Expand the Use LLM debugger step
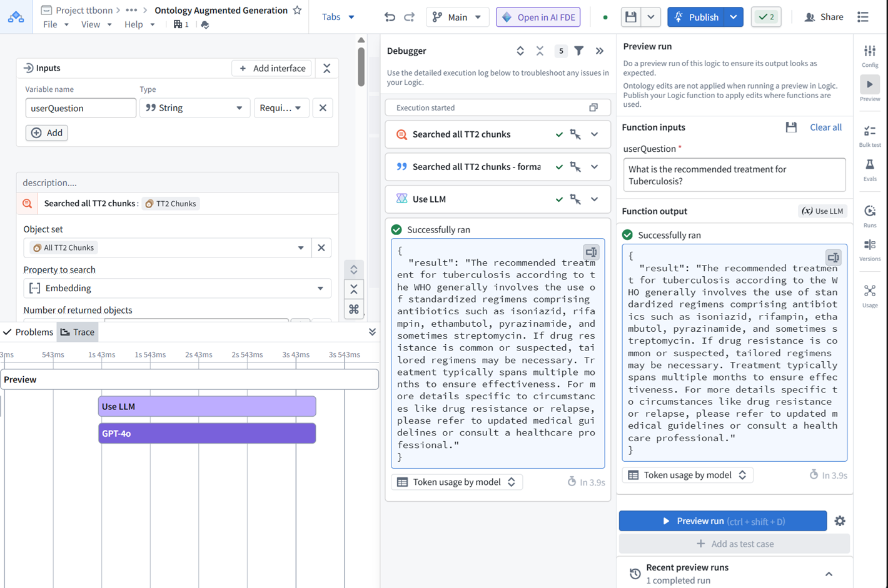The width and height of the screenshot is (888, 588). (594, 199)
